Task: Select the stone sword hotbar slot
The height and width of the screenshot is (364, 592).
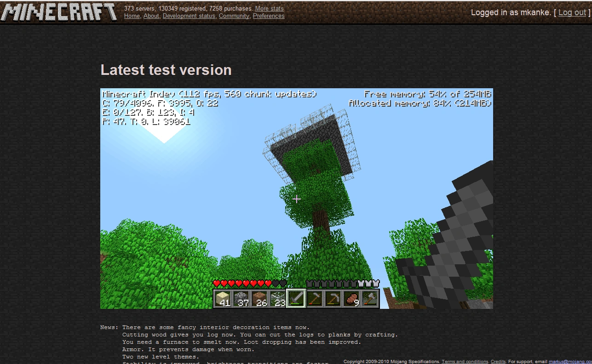Action: [297, 298]
